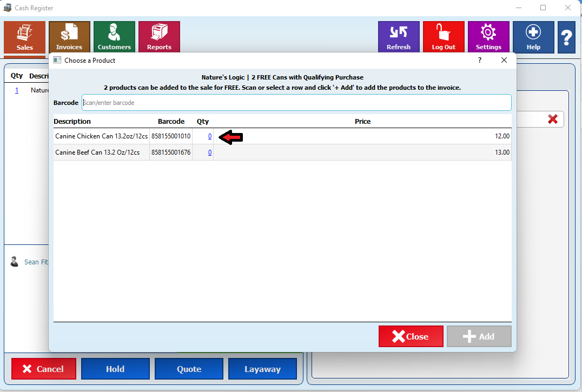Open the Invoices section
The height and width of the screenshot is (392, 582).
69,37
